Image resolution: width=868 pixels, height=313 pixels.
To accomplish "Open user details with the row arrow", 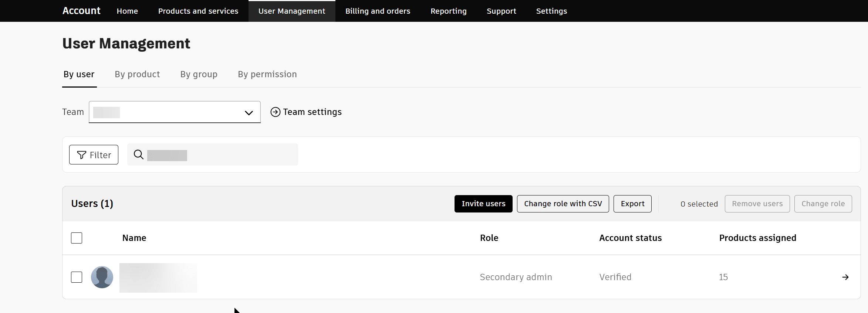I will [x=845, y=277].
